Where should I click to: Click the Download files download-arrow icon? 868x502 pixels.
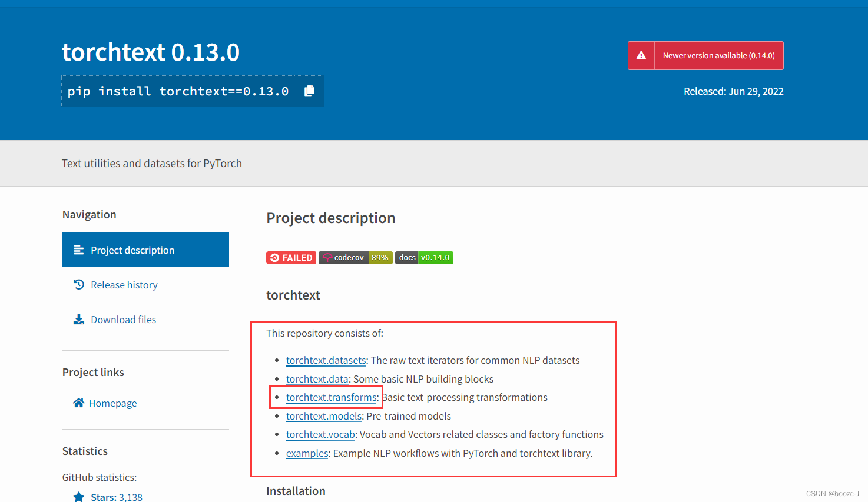(x=78, y=319)
